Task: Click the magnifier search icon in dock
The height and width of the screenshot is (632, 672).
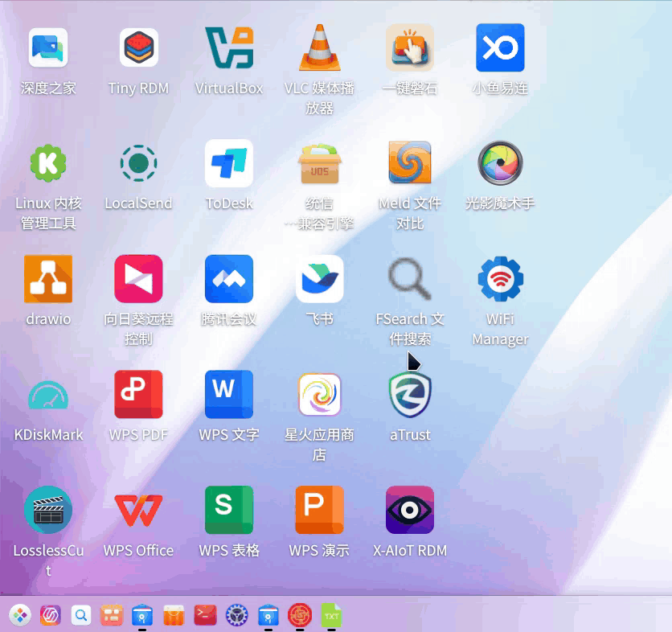Action: pyautogui.click(x=81, y=616)
